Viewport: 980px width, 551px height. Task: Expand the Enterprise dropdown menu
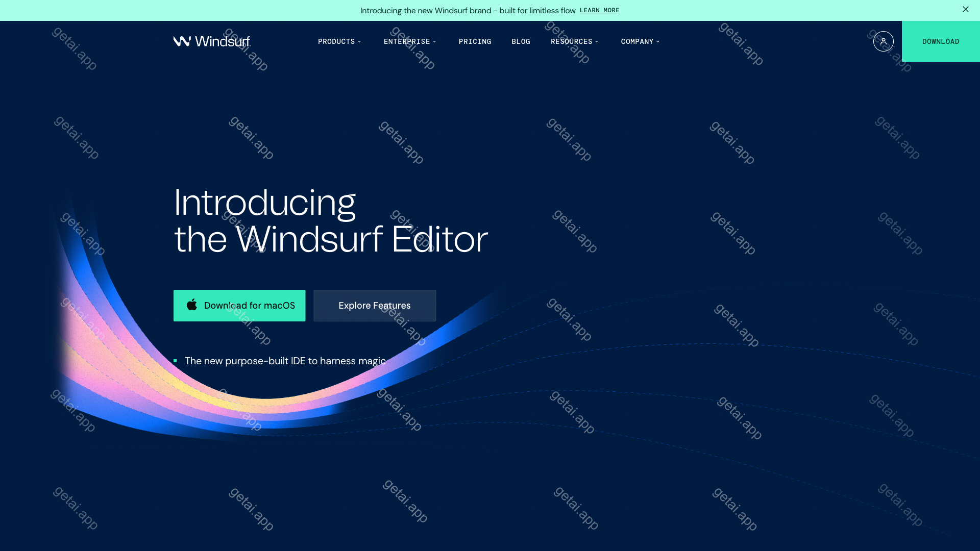(x=410, y=41)
